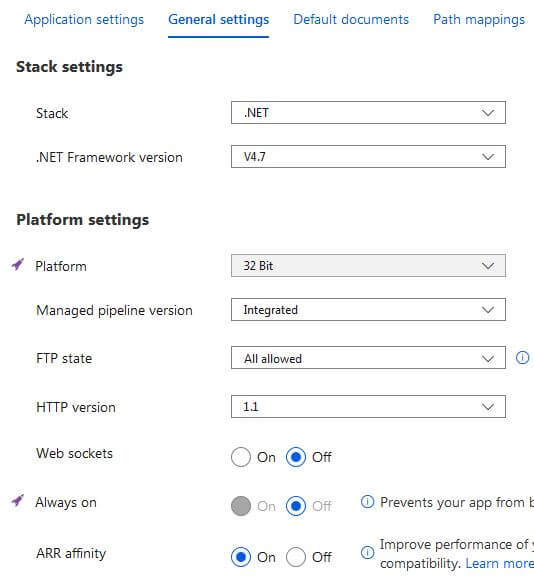The height and width of the screenshot is (587, 534).
Task: Select Off for Web sockets
Action: click(x=296, y=457)
